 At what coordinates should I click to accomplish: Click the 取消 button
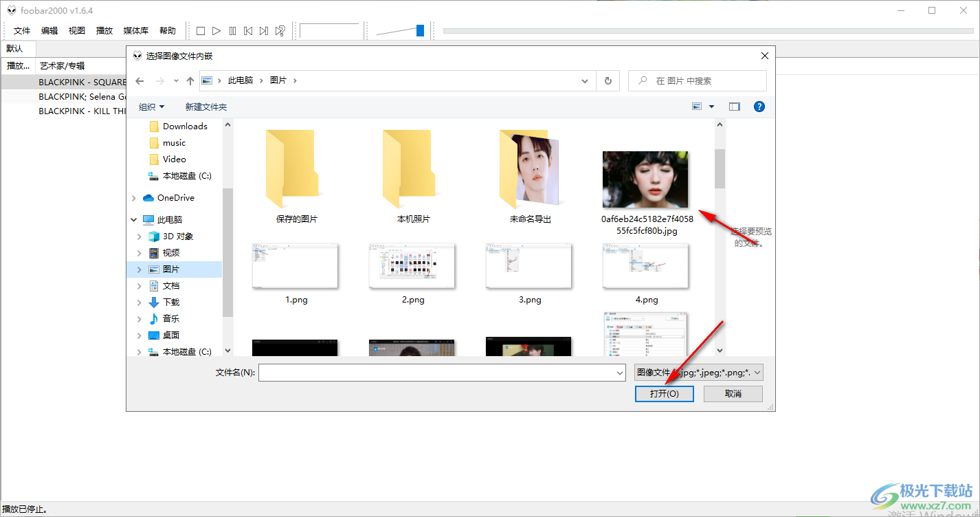pyautogui.click(x=733, y=394)
